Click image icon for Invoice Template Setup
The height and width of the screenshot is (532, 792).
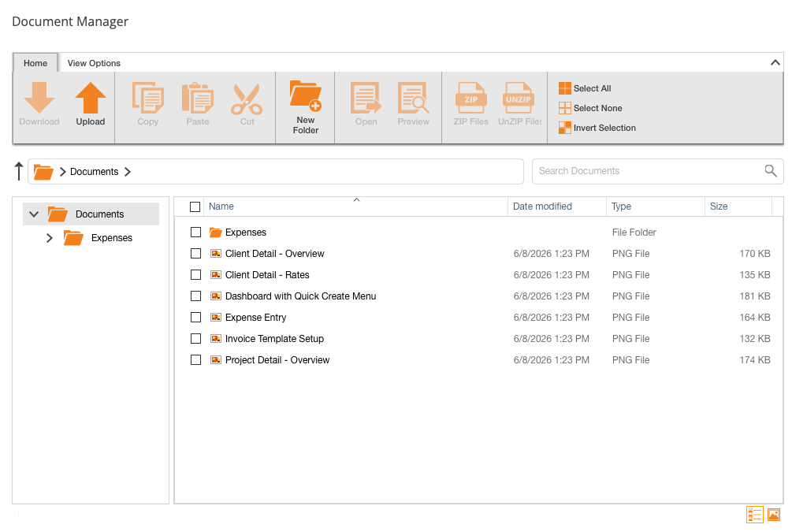pos(216,338)
